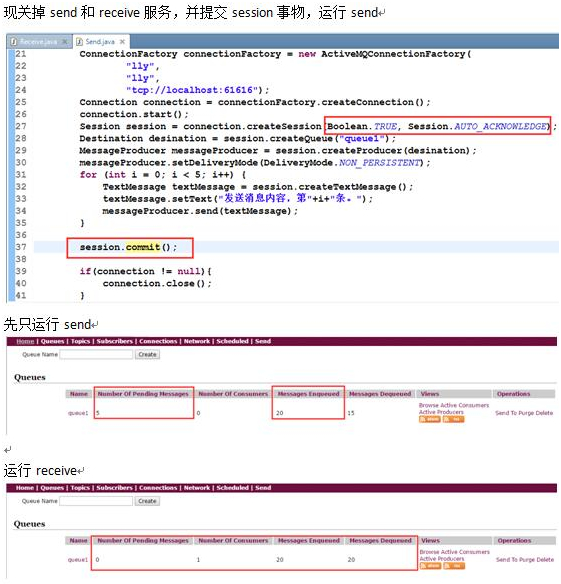
Task: Select the Send.java editor tab
Action: [100, 42]
